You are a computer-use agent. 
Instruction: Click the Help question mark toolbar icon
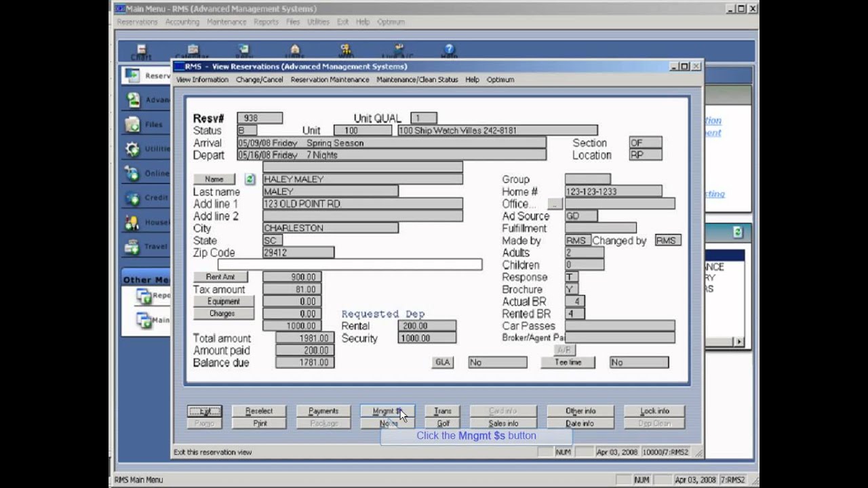[449, 50]
